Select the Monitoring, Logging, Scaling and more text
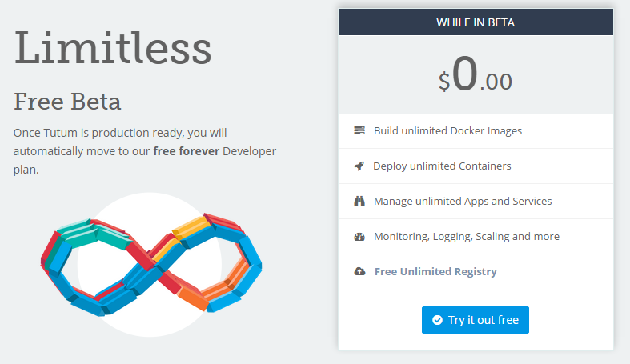This screenshot has height=364, width=630. (467, 237)
